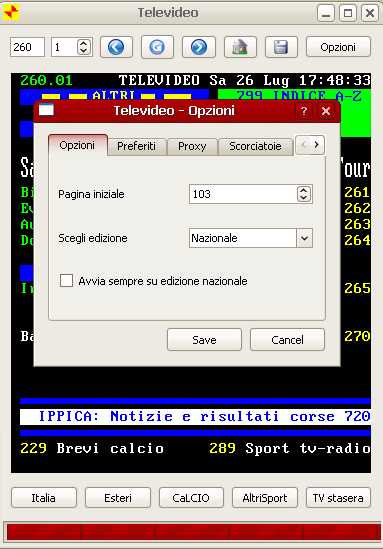Expand the Scegli edizione dropdown
Screen dimensions: 383x549
(x=304, y=238)
